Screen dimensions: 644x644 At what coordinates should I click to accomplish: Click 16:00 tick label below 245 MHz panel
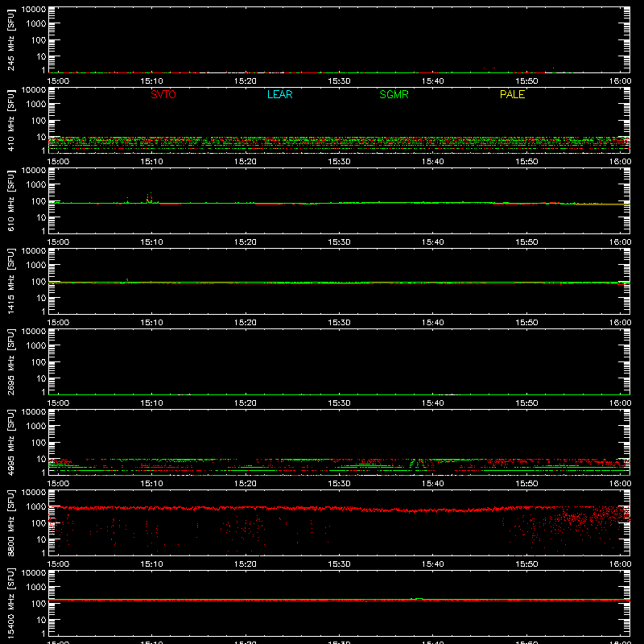620,81
